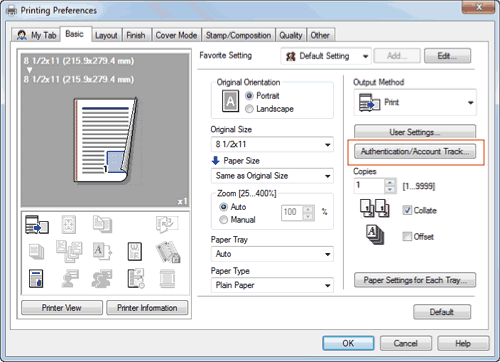
Task: Click the color chart document status icon
Action: (36, 279)
